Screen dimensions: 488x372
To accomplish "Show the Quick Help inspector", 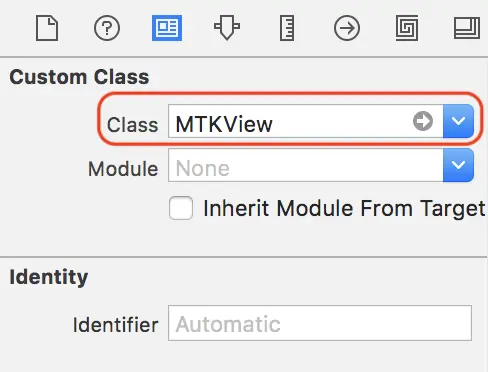I will (x=107, y=28).
